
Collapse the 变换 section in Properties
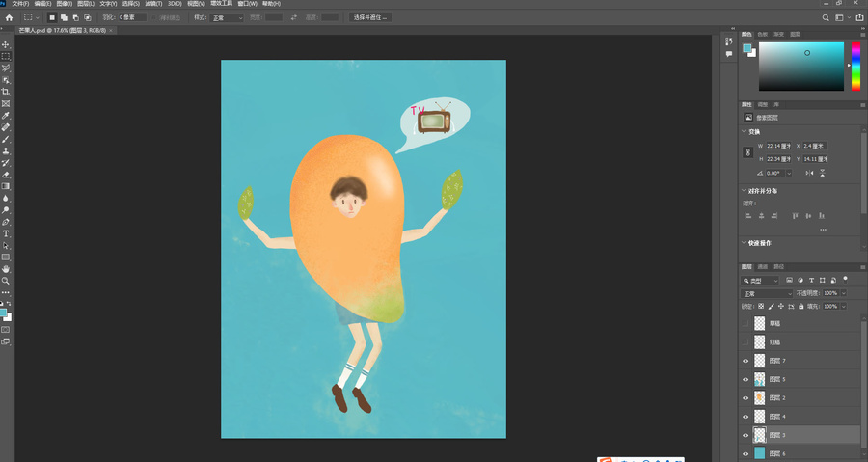744,132
